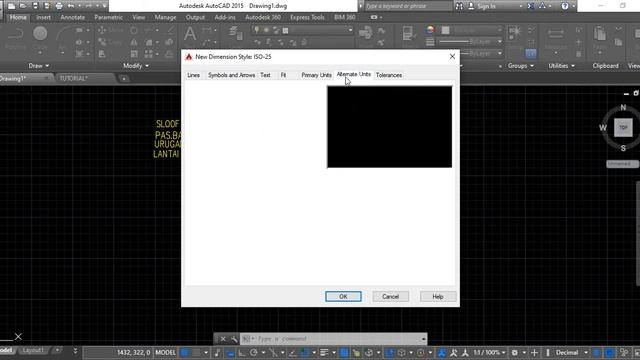Open the Express Tools ribbon tab
Image resolution: width=640 pixels, height=360 pixels.
pos(307,17)
